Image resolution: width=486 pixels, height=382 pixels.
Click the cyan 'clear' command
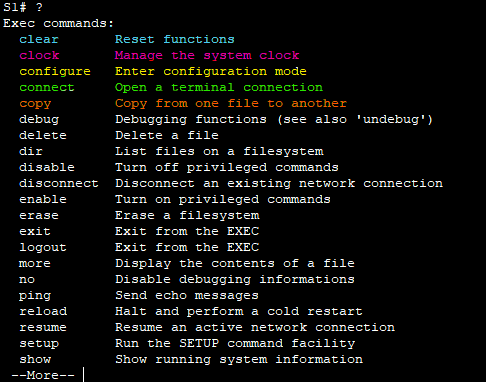tap(39, 39)
